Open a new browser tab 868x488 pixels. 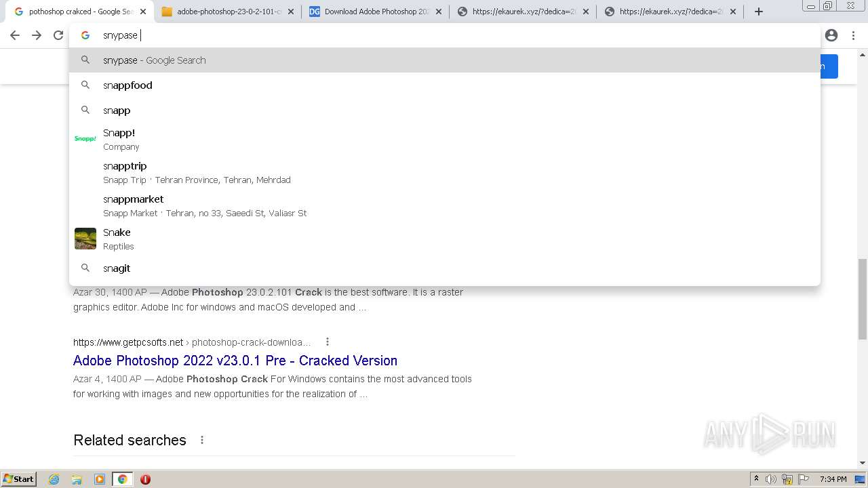pos(759,12)
